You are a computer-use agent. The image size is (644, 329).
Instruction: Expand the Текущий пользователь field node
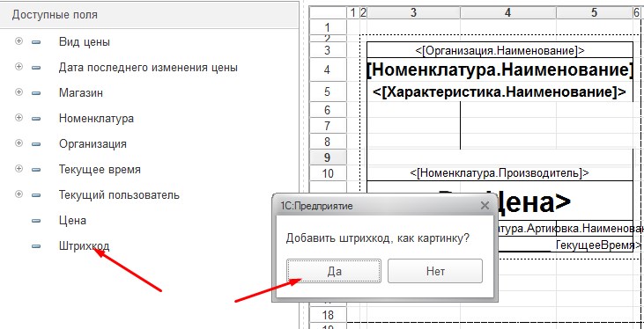[19, 194]
